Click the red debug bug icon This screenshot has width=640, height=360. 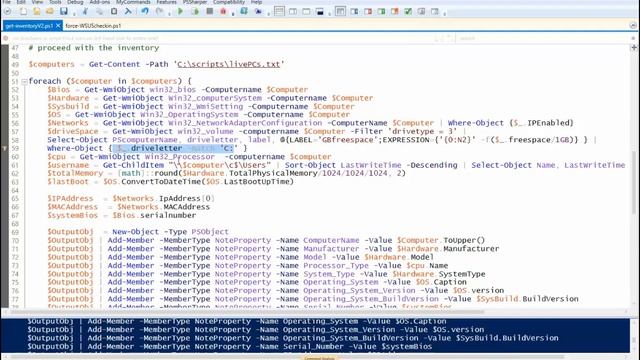click(x=223, y=11)
